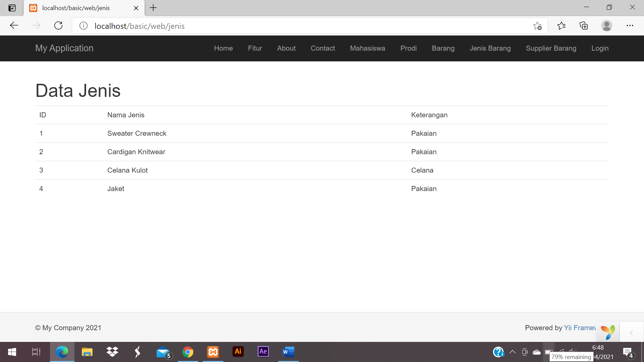
Task: Open the tab actions menu icon
Action: point(12,8)
